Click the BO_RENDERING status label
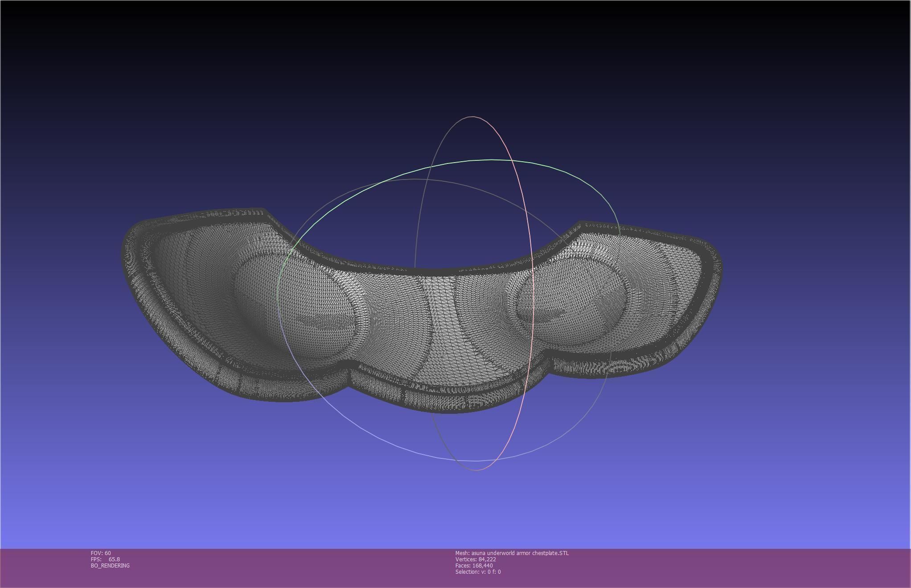 click(x=110, y=565)
